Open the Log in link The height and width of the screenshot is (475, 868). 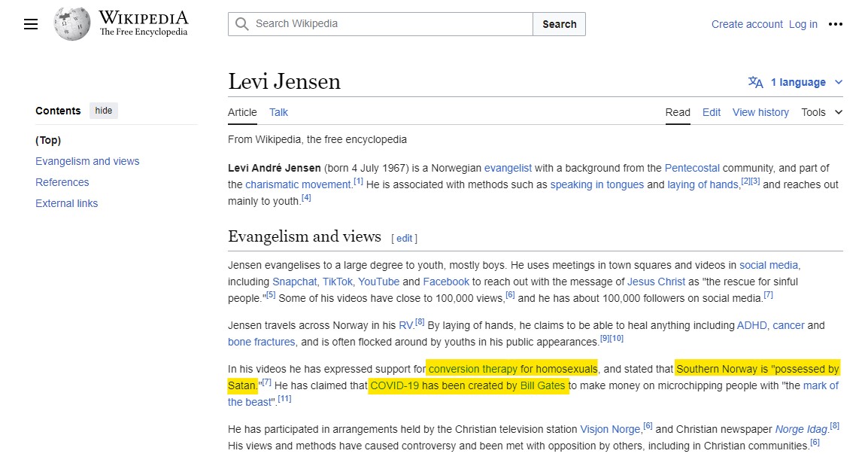[x=803, y=24]
